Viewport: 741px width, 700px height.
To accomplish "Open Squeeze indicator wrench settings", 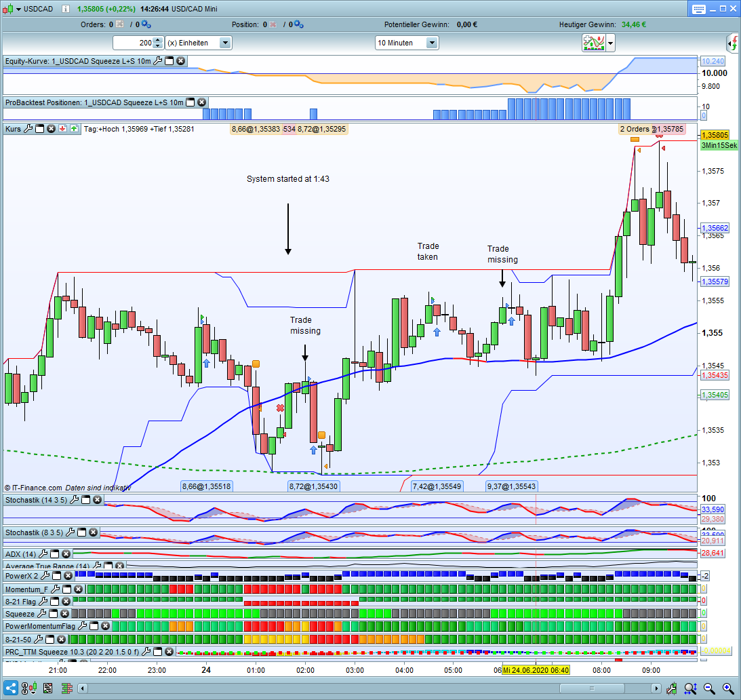I will tap(41, 614).
